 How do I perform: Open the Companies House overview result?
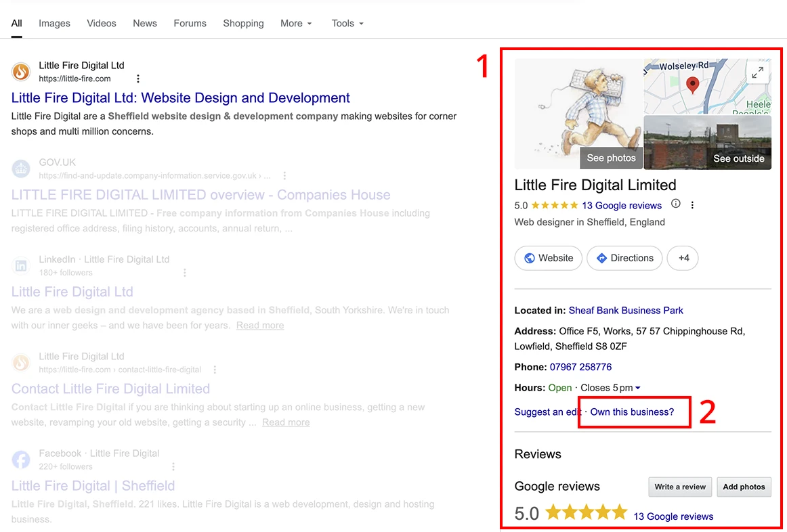point(200,195)
